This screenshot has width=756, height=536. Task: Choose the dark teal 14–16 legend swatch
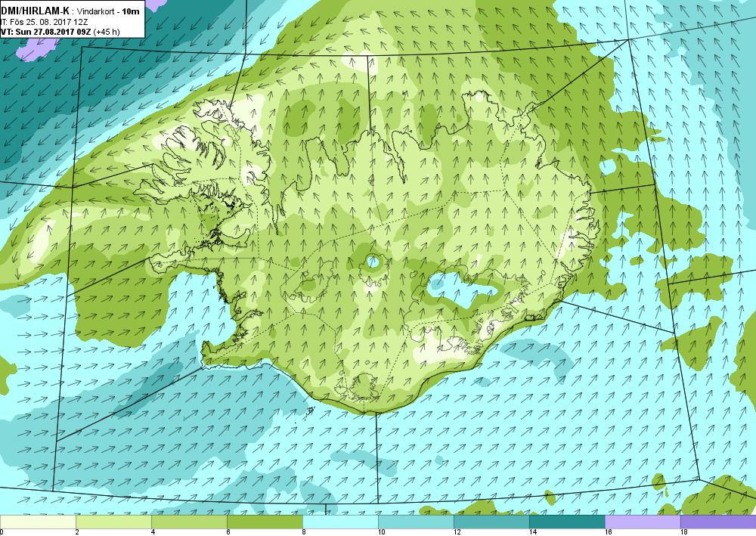click(567, 522)
